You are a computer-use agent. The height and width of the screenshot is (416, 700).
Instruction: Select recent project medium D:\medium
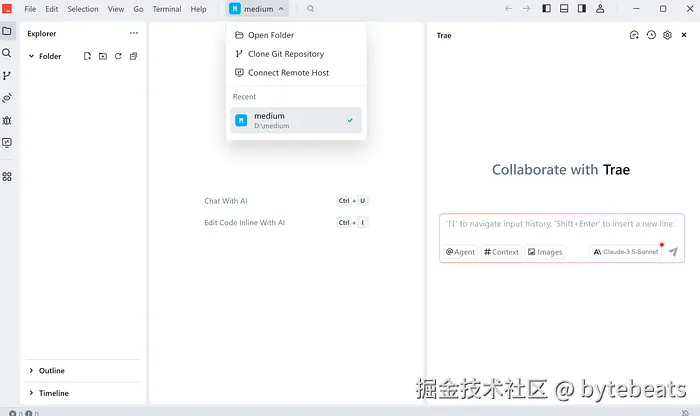pyautogui.click(x=296, y=120)
